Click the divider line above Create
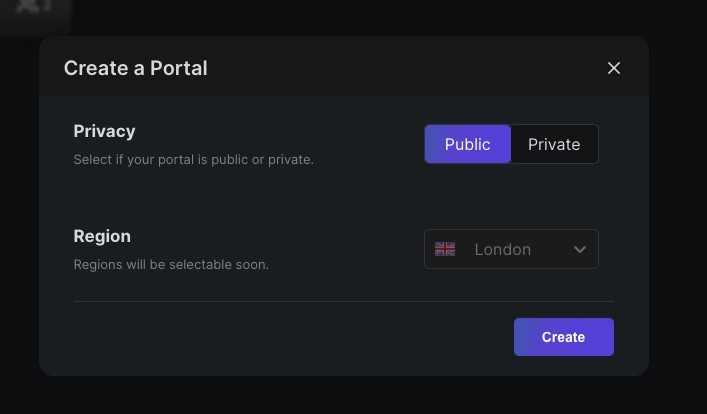Viewport: 707px width, 414px height. click(x=343, y=301)
